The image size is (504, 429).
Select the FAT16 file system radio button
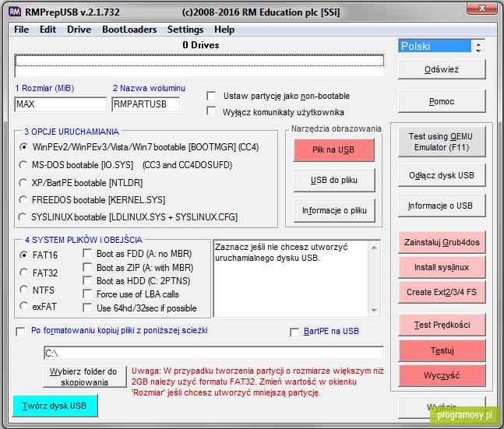click(x=23, y=255)
